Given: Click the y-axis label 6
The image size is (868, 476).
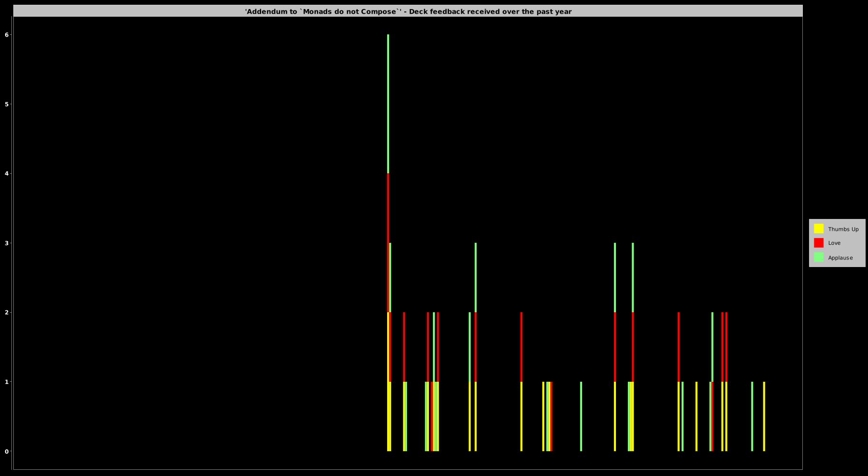Looking at the screenshot, I should (7, 35).
